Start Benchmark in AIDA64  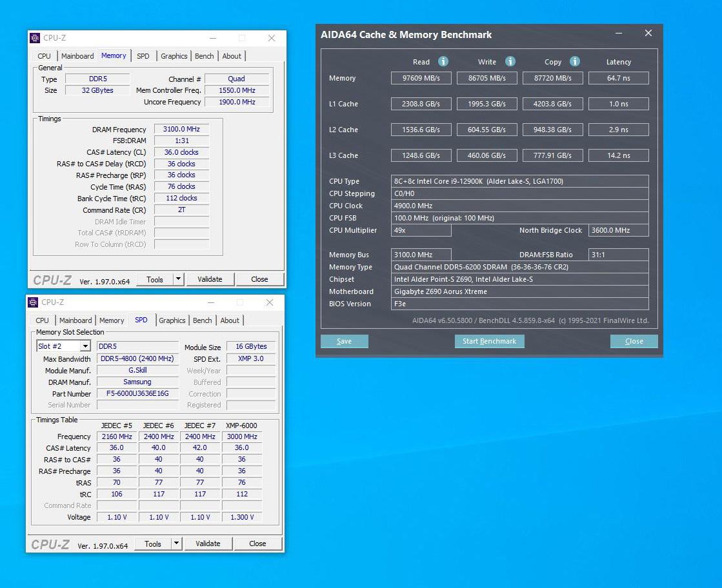coord(490,341)
